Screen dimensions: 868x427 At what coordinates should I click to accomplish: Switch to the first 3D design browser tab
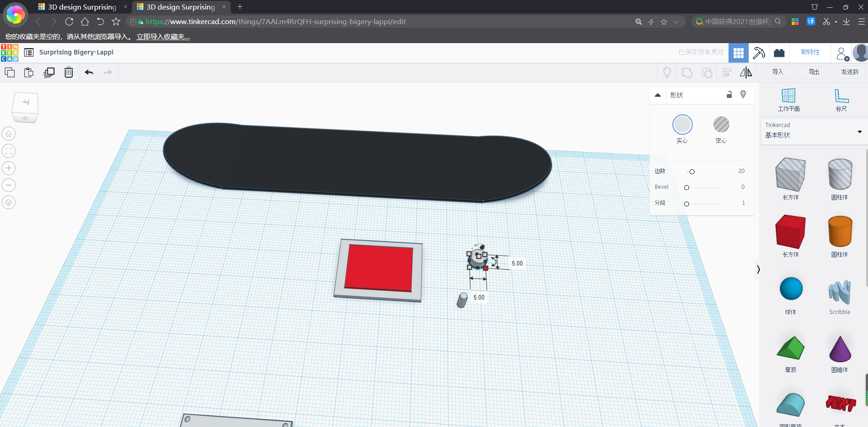pyautogui.click(x=82, y=7)
